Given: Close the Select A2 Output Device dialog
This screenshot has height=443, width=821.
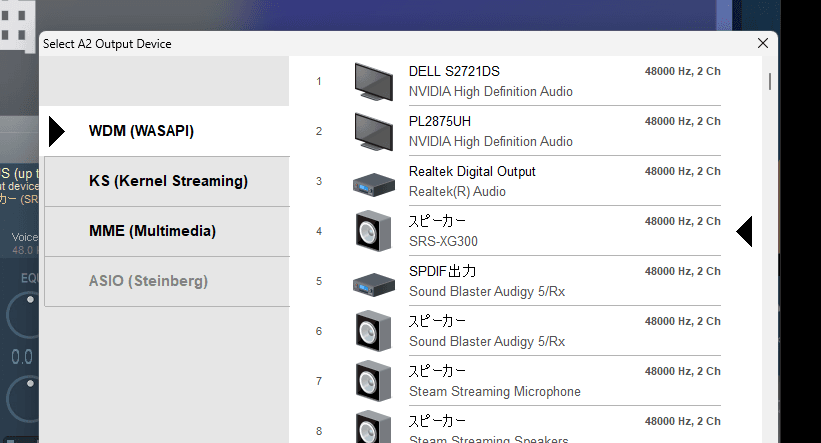Looking at the screenshot, I should tap(763, 43).
